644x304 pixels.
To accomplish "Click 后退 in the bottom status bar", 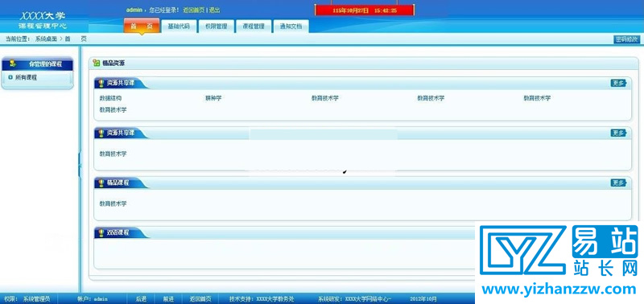I will click(141, 299).
